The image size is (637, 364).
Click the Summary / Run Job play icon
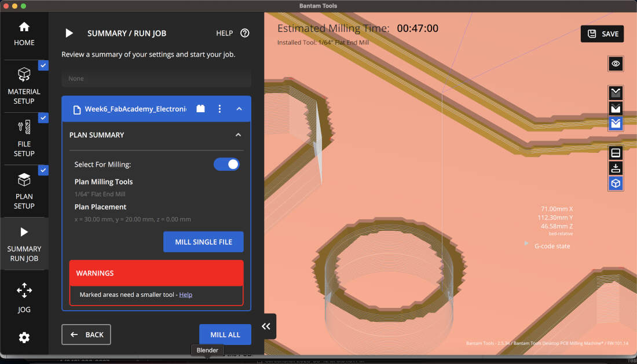coord(69,34)
